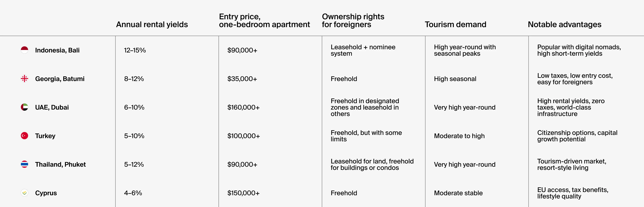
Task: Select the Annual rental yields column header
Action: 152,24
